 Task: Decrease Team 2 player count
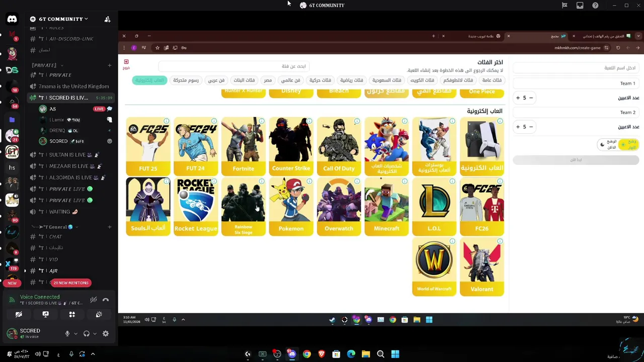[531, 127]
